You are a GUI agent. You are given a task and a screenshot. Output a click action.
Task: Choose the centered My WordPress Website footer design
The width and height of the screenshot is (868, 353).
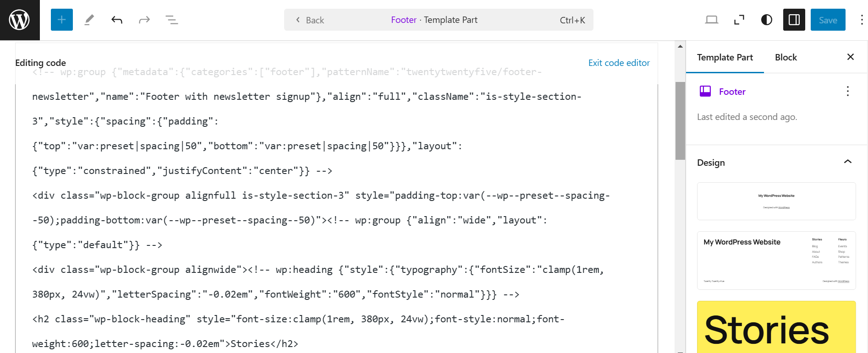pos(776,201)
